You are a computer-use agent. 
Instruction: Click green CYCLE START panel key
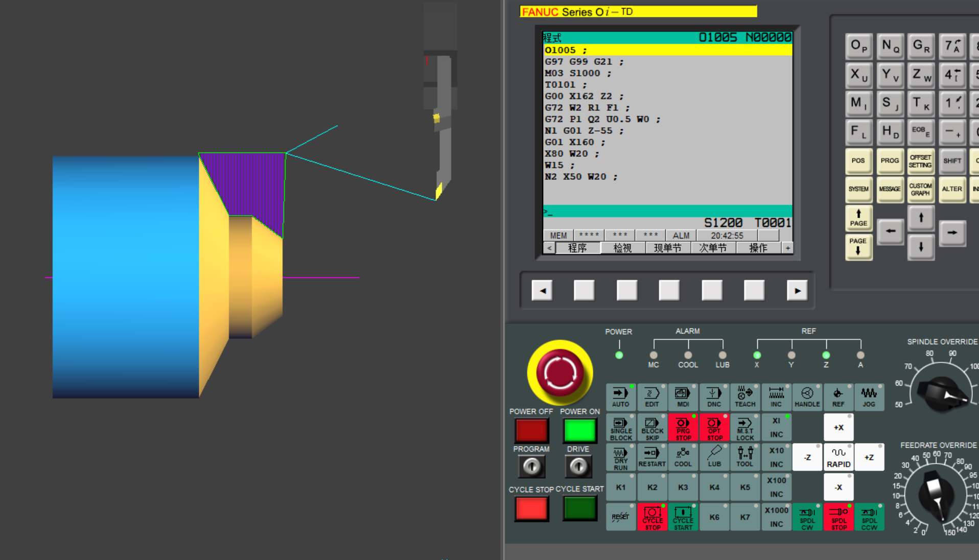click(x=683, y=517)
